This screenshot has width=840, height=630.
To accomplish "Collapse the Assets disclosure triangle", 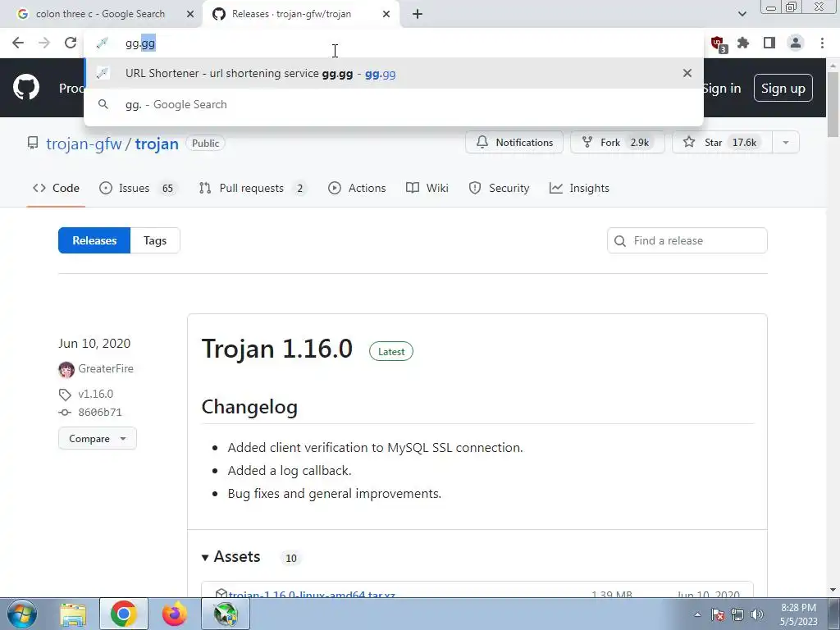I will 204,558.
